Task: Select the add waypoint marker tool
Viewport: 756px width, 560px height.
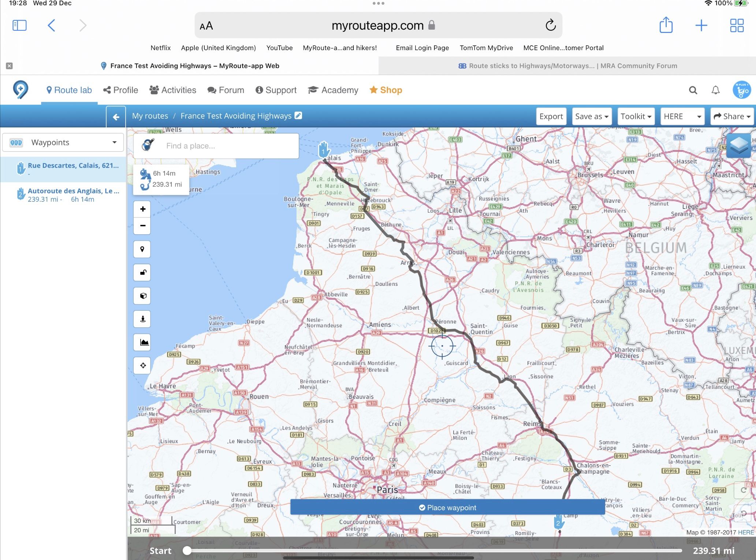Action: click(142, 250)
